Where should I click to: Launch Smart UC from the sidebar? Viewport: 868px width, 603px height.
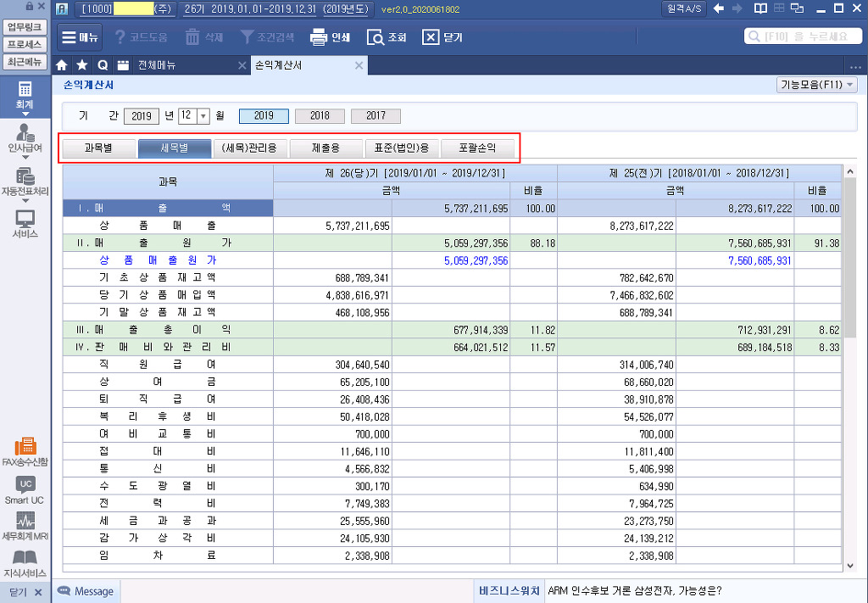point(25,490)
